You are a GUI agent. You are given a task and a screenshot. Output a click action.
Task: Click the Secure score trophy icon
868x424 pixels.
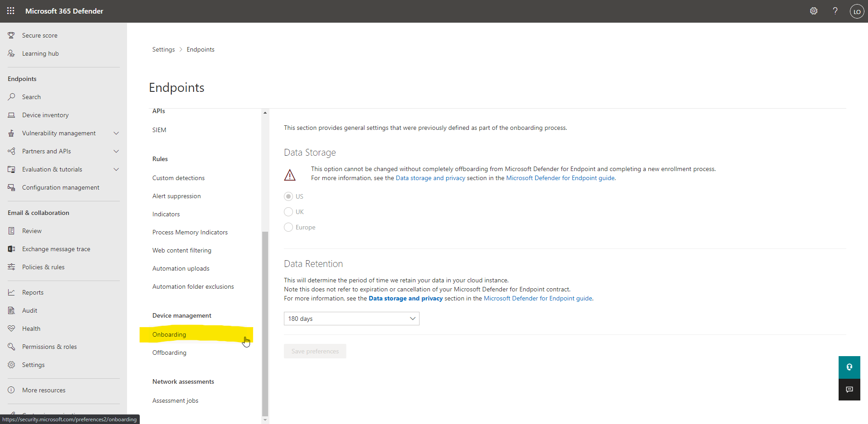(11, 35)
